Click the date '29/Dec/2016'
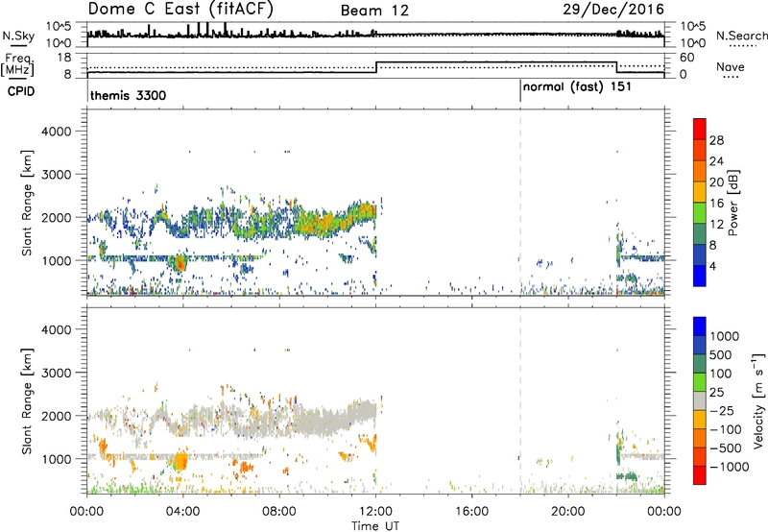 [x=613, y=10]
